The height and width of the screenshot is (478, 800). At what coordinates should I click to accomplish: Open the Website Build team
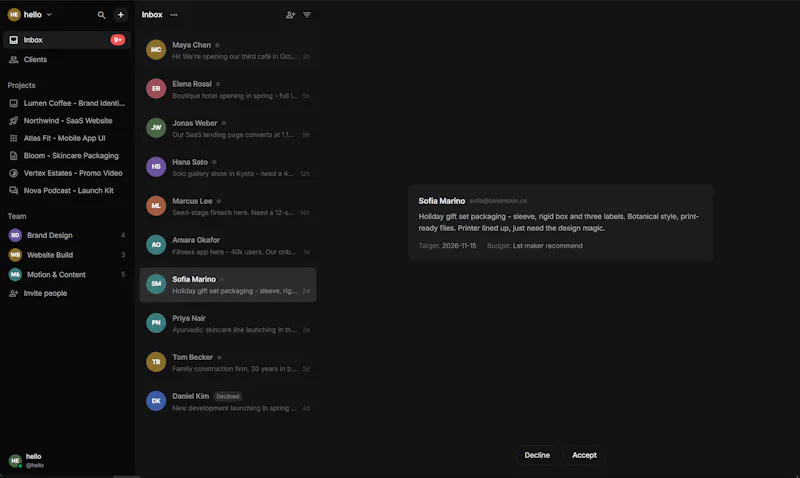pos(67,255)
